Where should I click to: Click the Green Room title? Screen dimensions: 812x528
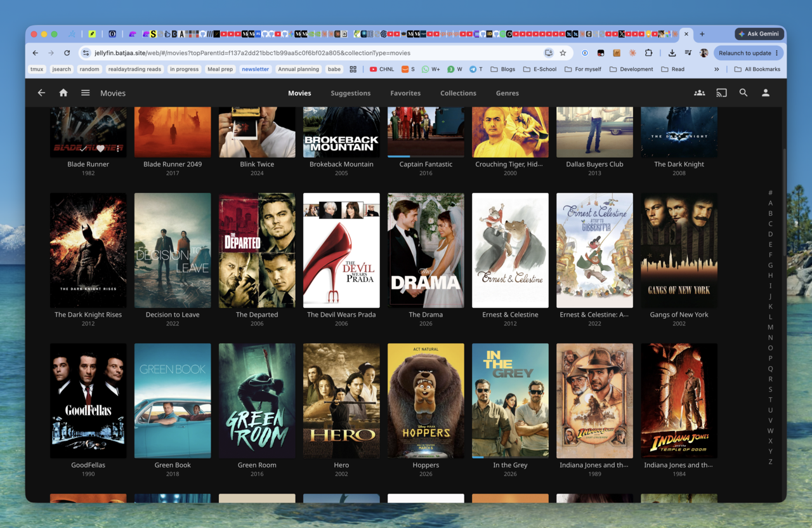(257, 465)
